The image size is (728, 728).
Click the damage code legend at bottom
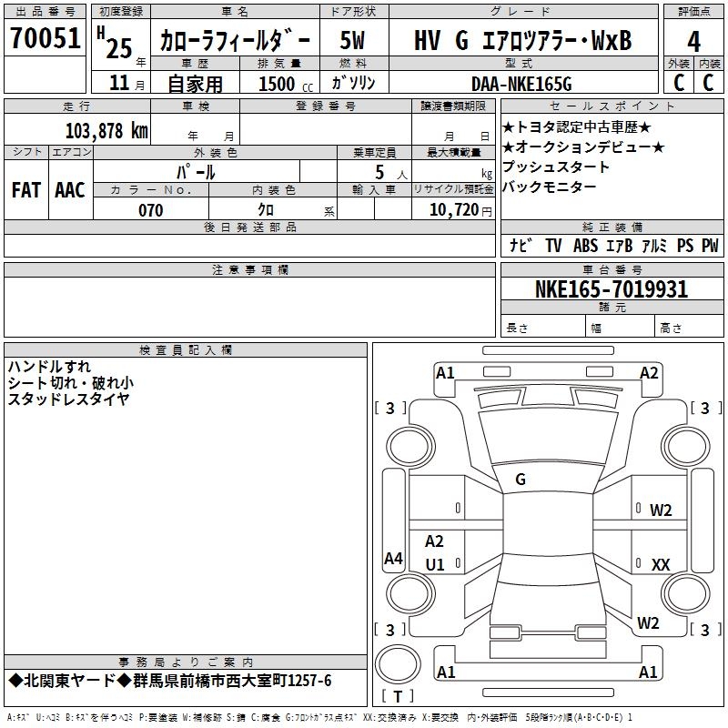tap(319, 717)
